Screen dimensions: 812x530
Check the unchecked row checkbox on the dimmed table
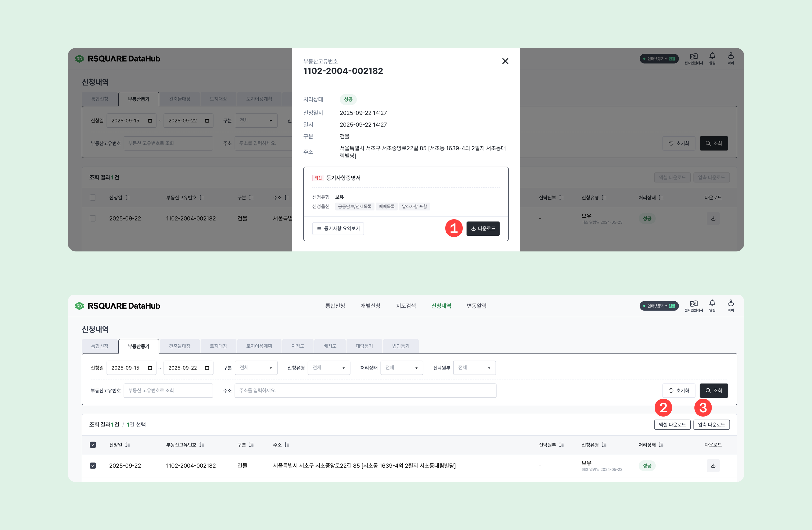(93, 218)
